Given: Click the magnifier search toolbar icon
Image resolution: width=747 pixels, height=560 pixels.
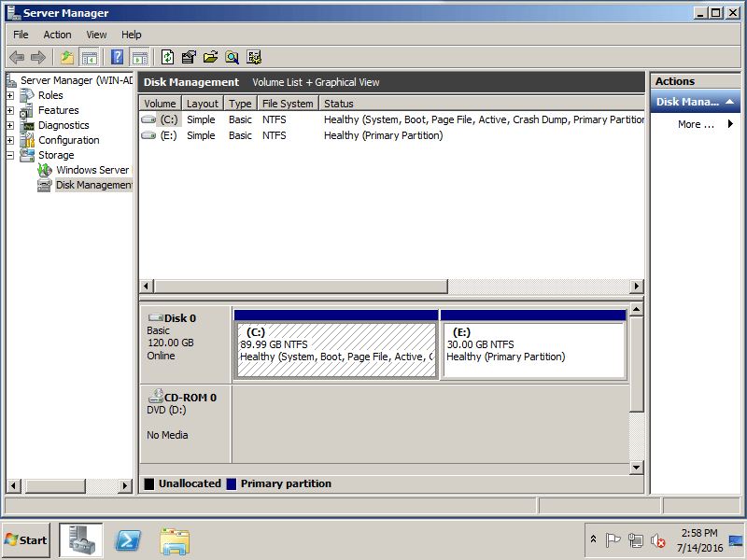Looking at the screenshot, I should point(232,57).
